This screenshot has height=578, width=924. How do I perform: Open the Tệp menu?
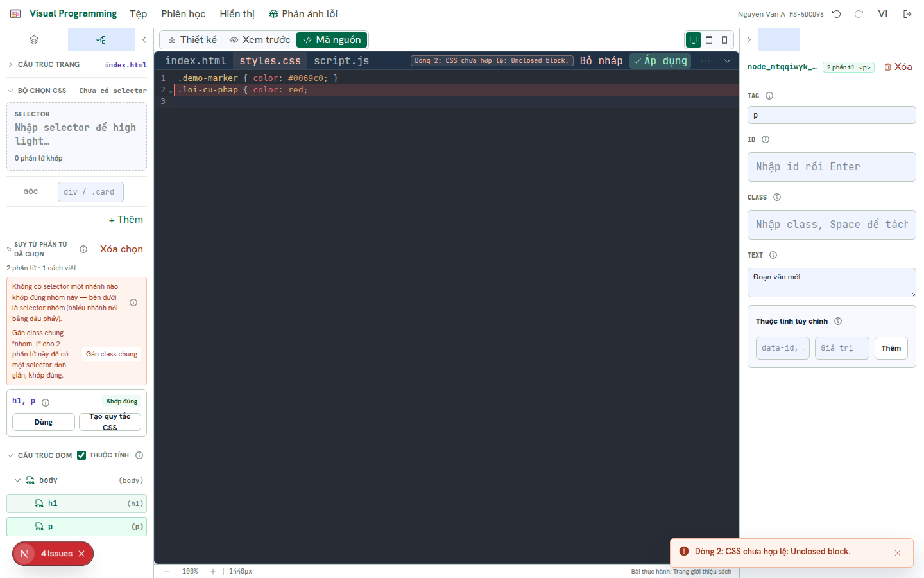pyautogui.click(x=138, y=14)
